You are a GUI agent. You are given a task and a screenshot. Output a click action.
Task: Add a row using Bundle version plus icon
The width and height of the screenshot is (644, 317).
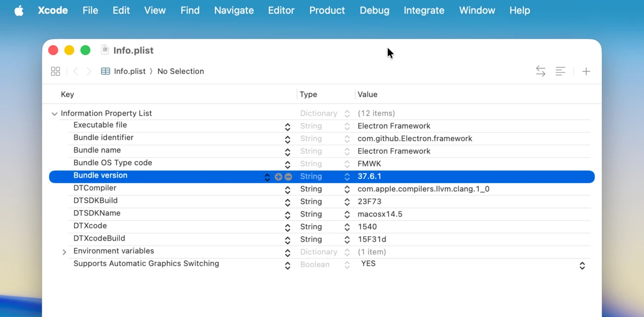tap(278, 177)
